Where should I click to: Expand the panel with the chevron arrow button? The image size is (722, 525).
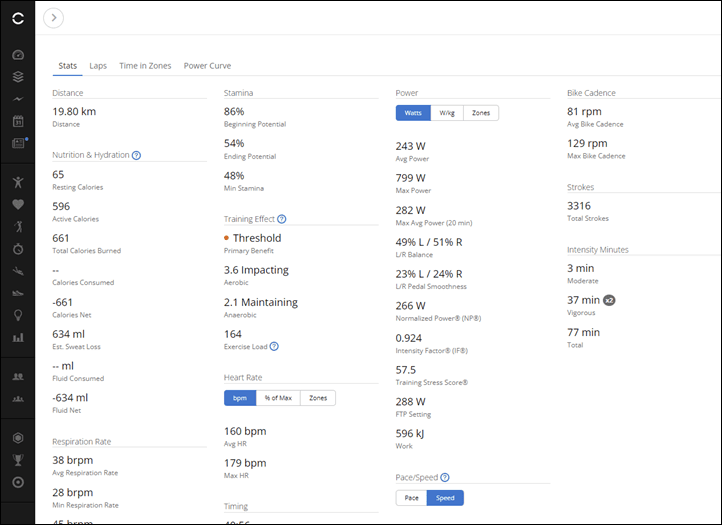click(x=53, y=18)
